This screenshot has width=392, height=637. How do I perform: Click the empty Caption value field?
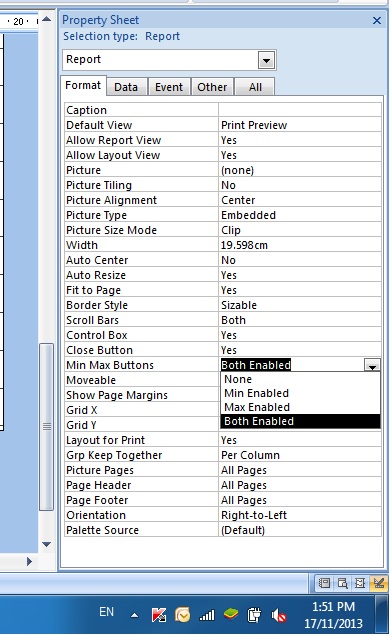300,110
